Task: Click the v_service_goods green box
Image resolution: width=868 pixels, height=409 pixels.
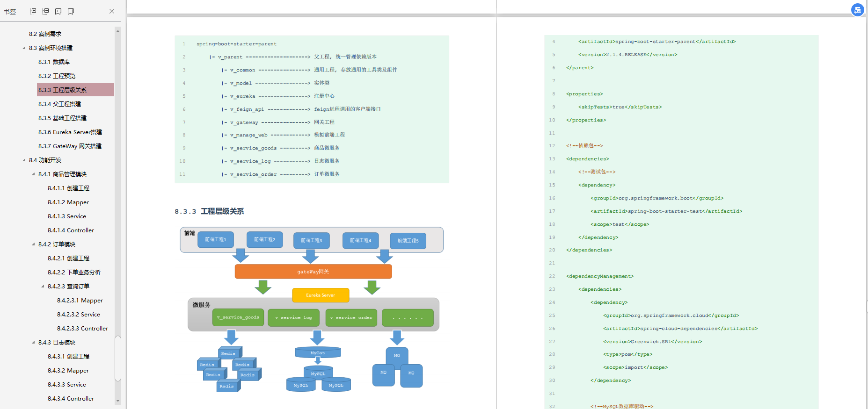Action: pos(238,317)
